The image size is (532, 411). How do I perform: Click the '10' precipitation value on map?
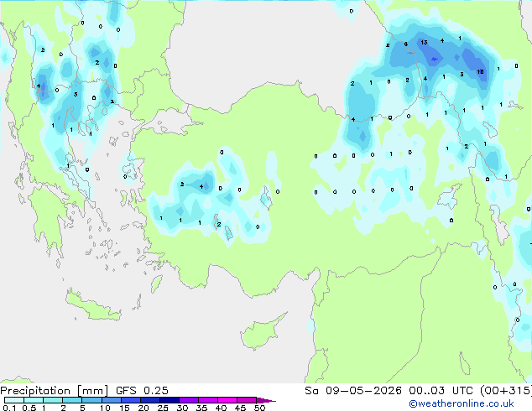pos(480,71)
